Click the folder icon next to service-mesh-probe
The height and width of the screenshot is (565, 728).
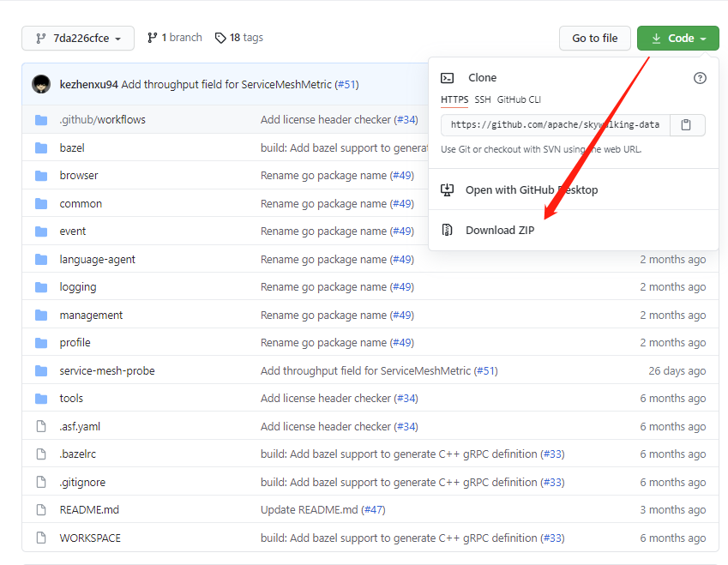tap(41, 371)
